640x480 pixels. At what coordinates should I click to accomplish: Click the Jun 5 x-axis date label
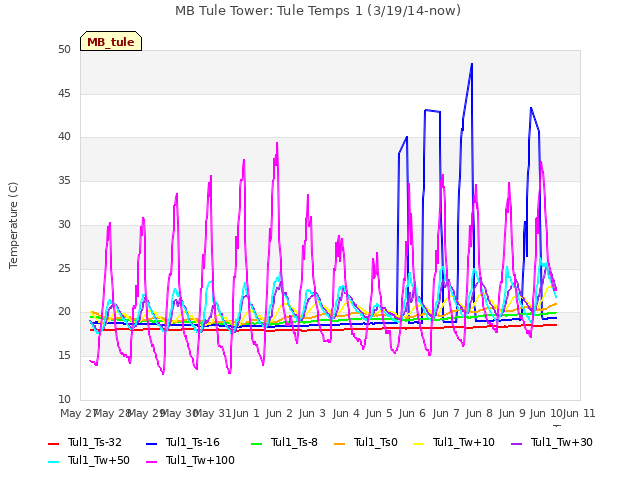(x=379, y=413)
